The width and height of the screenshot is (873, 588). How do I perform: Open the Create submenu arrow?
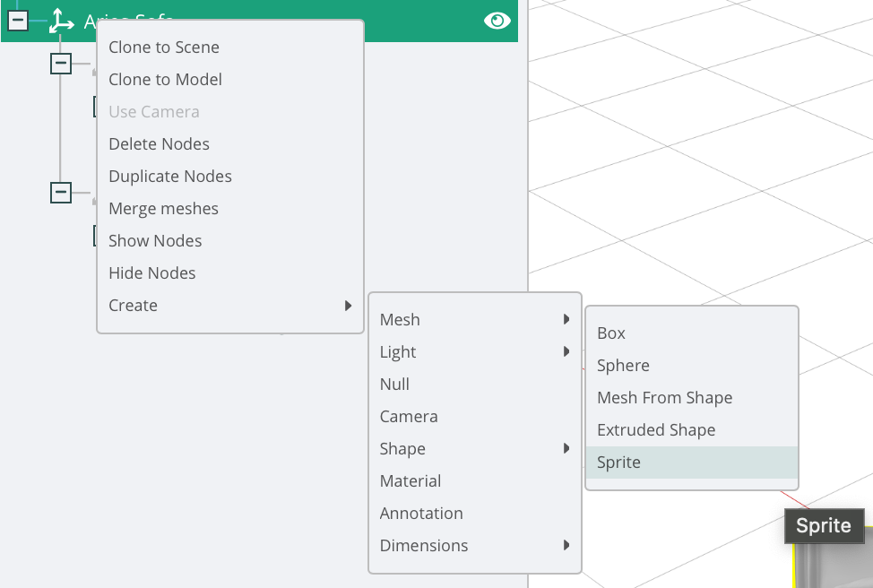pyautogui.click(x=348, y=306)
